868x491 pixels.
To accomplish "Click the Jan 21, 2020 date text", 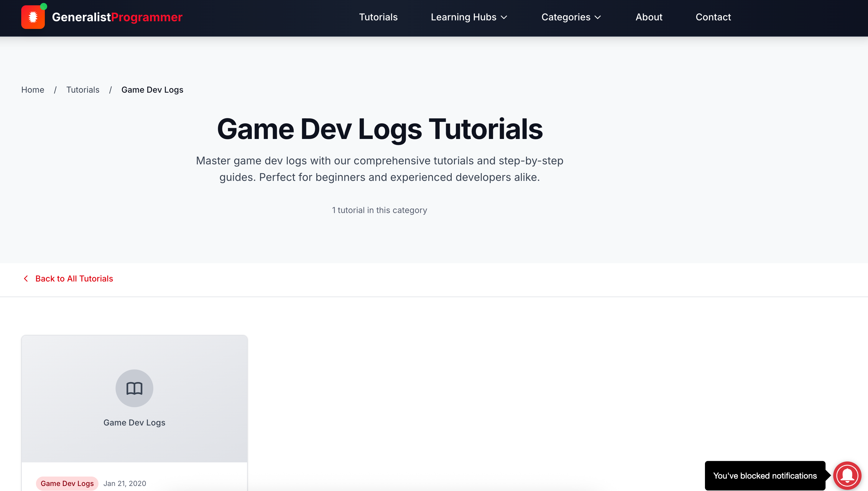I will [x=125, y=483].
